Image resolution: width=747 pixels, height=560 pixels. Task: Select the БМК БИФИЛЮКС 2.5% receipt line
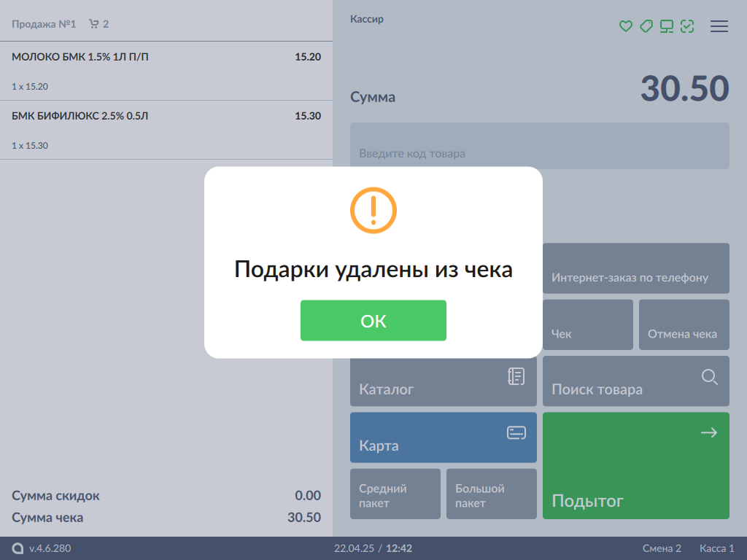(x=166, y=130)
